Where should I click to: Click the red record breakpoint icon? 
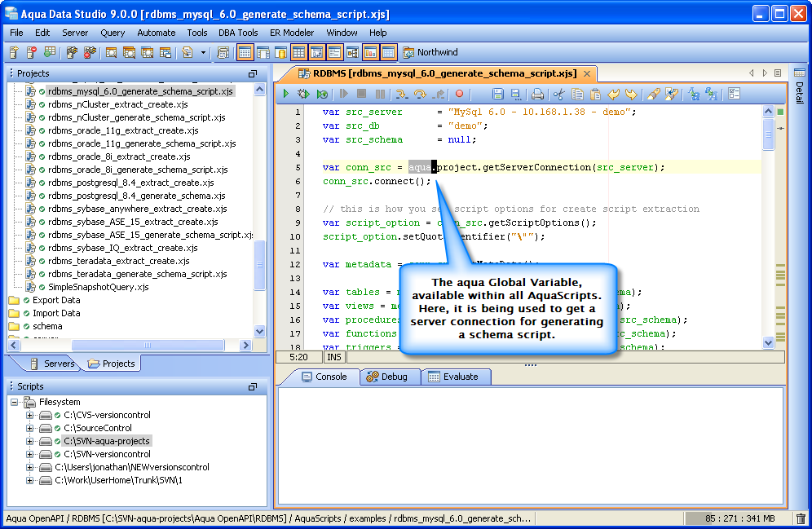click(x=459, y=95)
